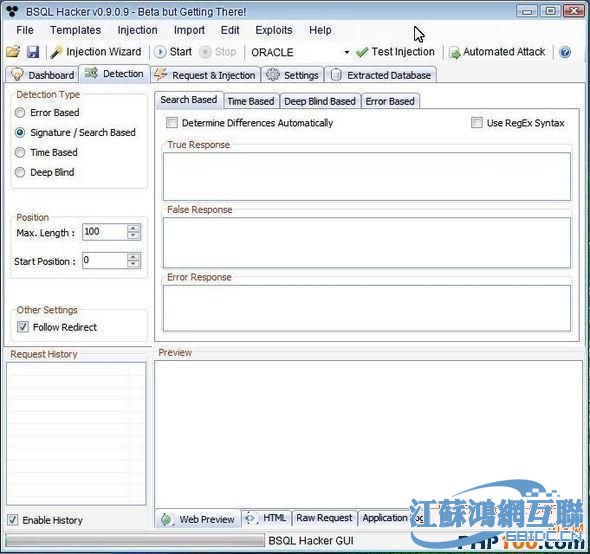Enable Determine Differences Automatically checkbox
Screen dimensions: 590x554
(172, 123)
